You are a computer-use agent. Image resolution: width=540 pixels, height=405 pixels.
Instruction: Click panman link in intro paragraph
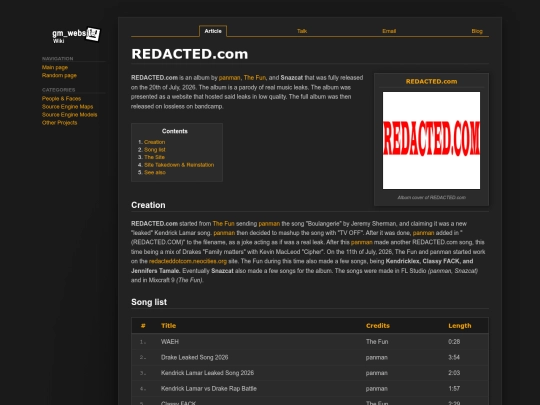tap(229, 78)
